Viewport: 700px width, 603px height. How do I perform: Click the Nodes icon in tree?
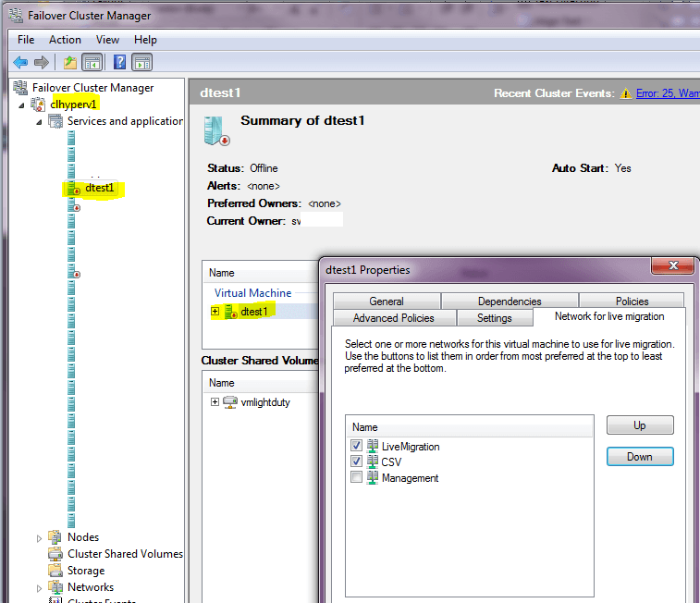(55, 537)
